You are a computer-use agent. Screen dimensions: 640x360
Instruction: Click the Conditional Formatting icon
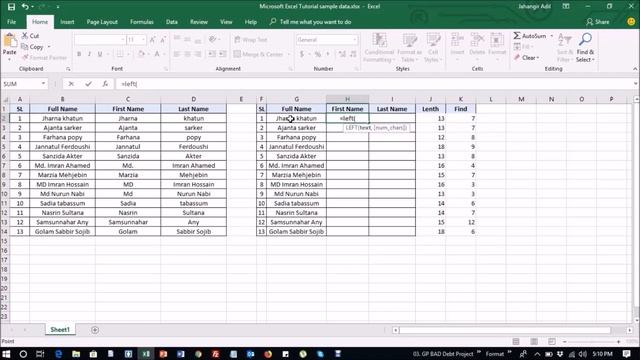point(379,40)
